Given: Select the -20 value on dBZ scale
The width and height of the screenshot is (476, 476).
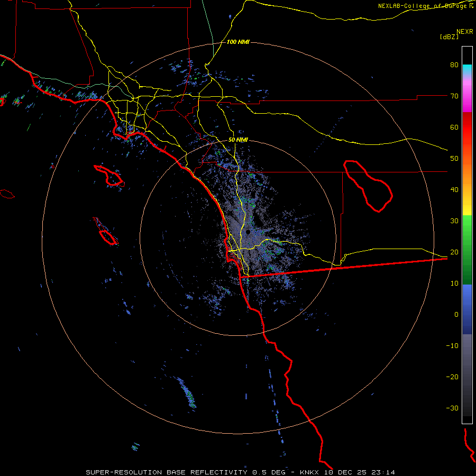Looking at the screenshot, I should (x=452, y=377).
